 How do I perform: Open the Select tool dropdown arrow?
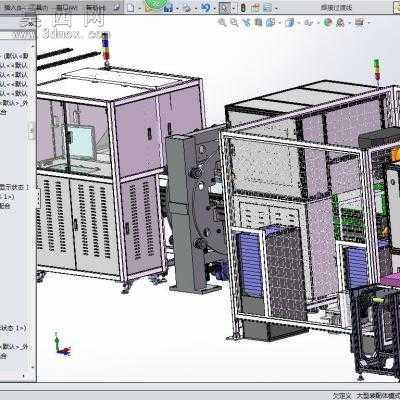(x=234, y=8)
